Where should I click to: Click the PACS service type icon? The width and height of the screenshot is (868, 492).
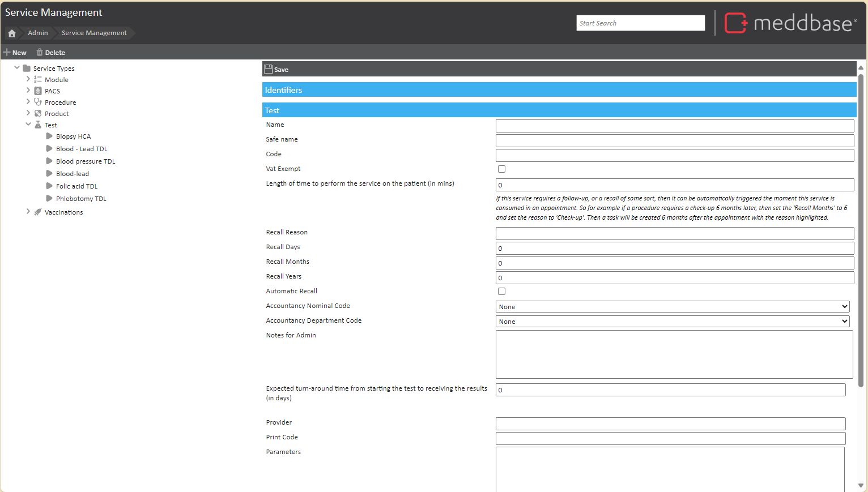(38, 91)
